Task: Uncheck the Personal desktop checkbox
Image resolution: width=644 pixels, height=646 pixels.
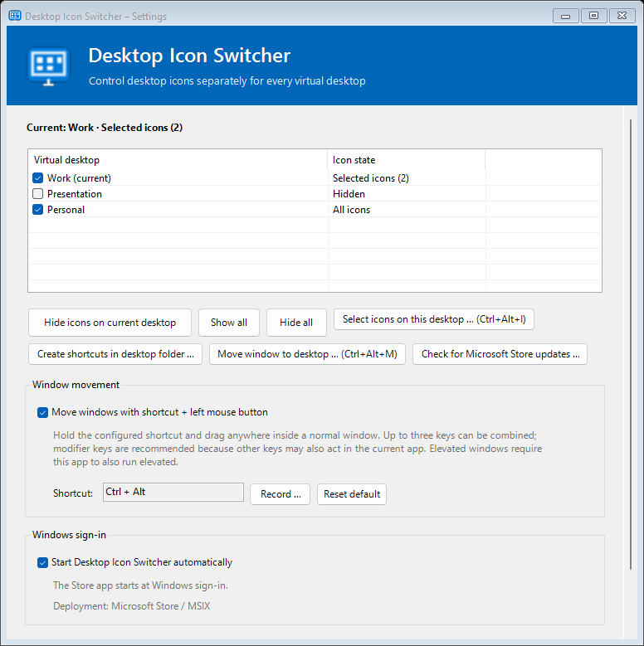Action: [x=37, y=209]
